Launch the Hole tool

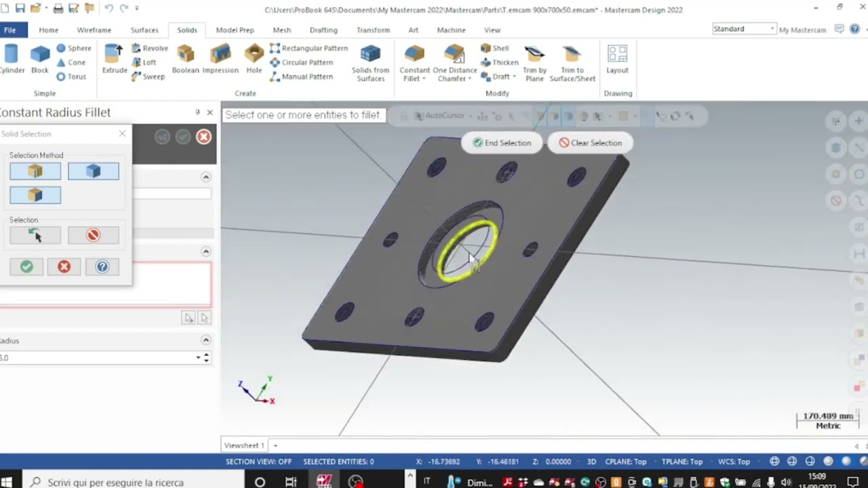click(x=254, y=59)
